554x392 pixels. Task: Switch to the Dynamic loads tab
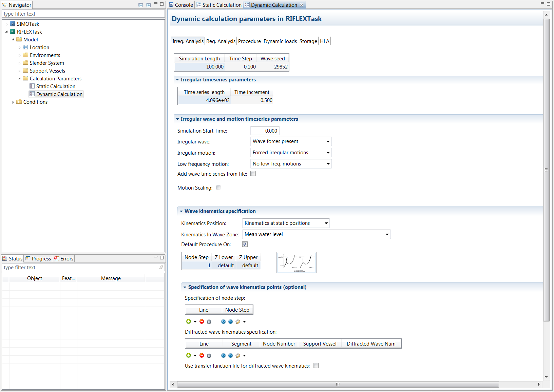[280, 41]
